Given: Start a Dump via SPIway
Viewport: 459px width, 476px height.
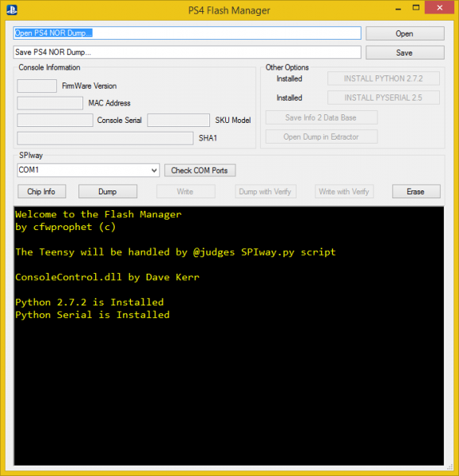Looking at the screenshot, I should (108, 191).
